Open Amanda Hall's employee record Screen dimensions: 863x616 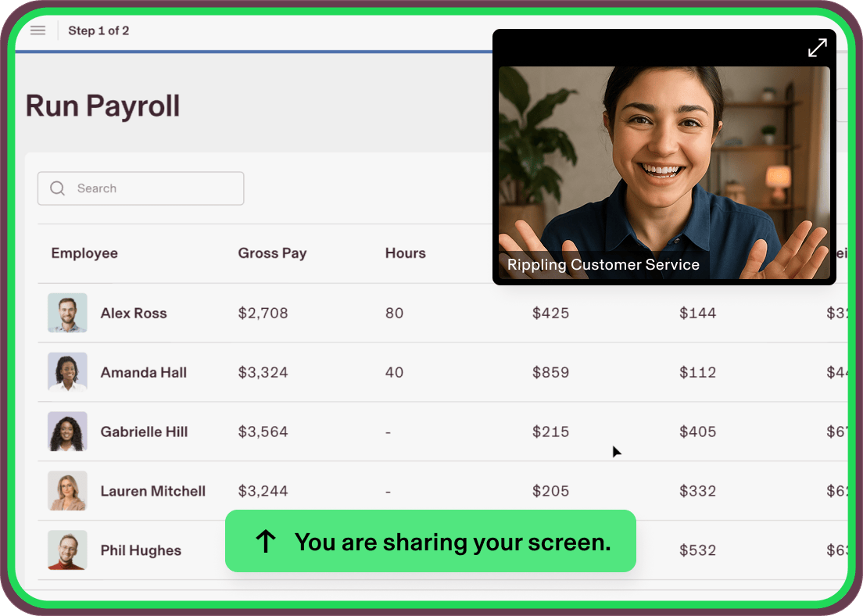pos(143,372)
